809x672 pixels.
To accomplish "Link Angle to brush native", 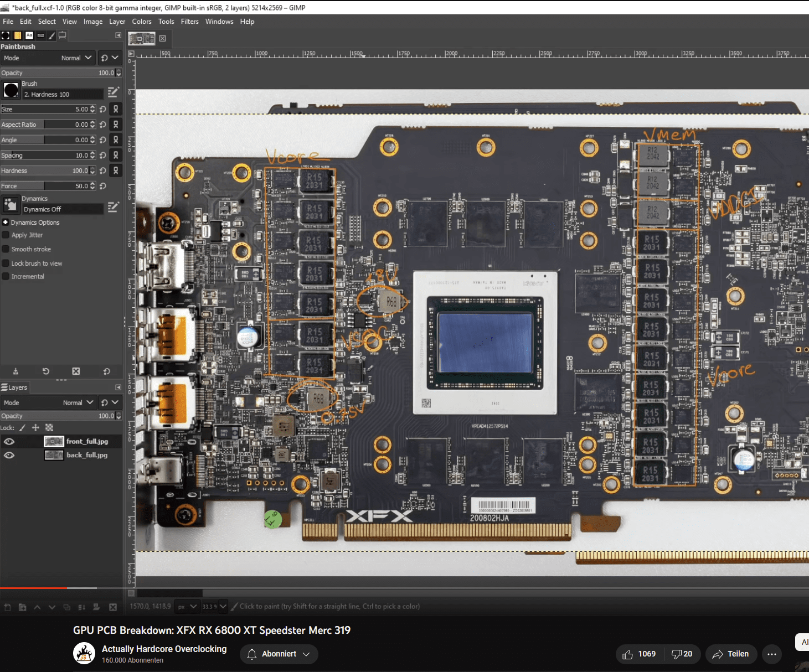I will [116, 140].
